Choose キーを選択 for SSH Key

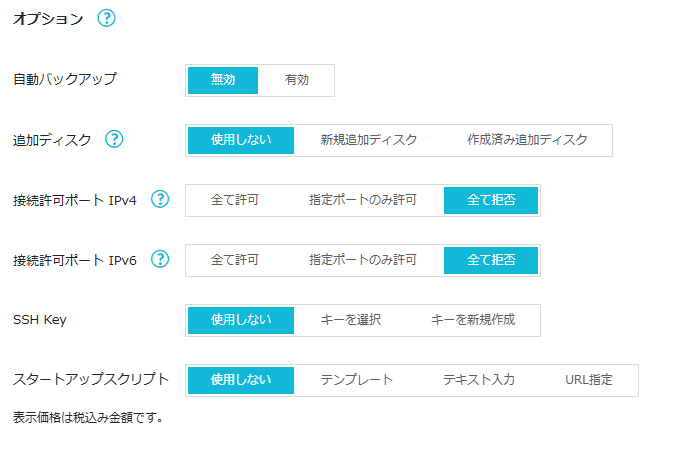350,320
